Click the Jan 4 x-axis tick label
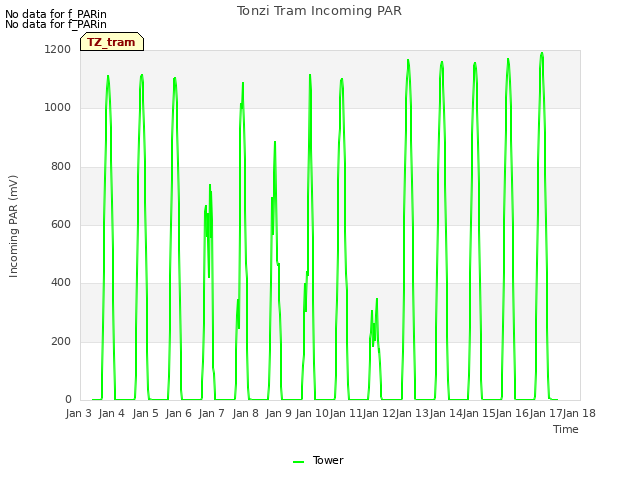 (111, 413)
